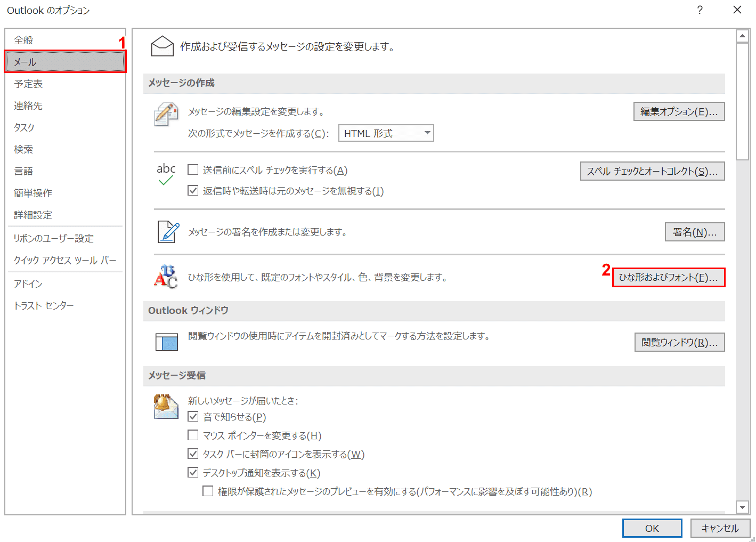Open the 検索 options category
The image size is (756, 542).
(66, 149)
